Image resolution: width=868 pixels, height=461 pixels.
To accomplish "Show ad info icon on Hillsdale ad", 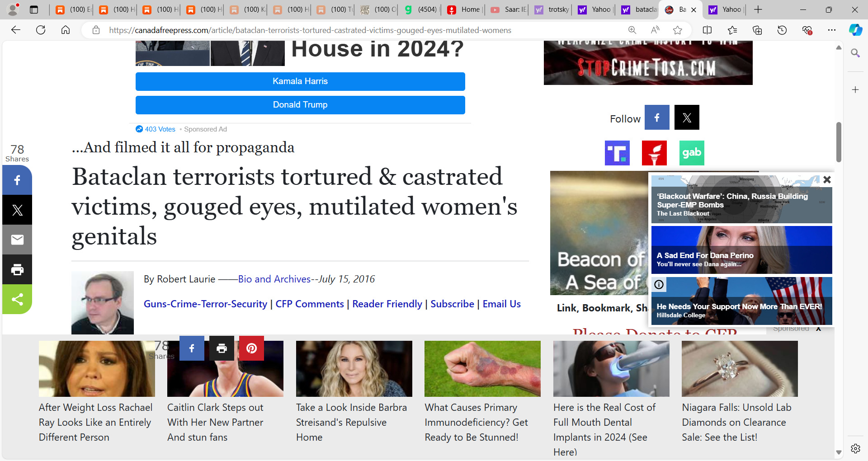I will pos(659,284).
